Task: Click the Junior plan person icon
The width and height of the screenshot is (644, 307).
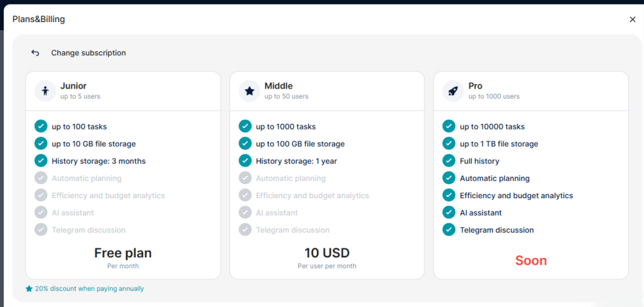Action: (x=45, y=91)
